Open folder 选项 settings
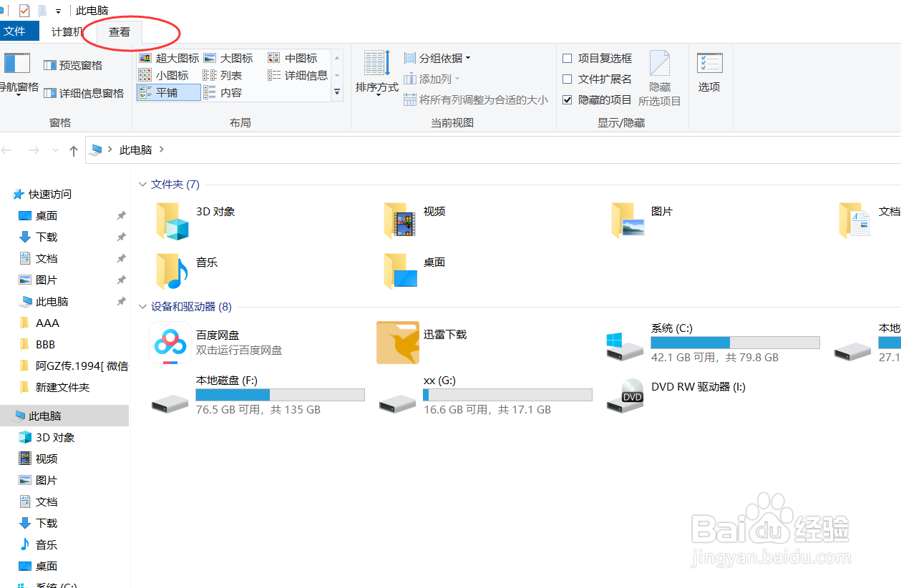Viewport: 901px width, 588px height. pos(709,75)
